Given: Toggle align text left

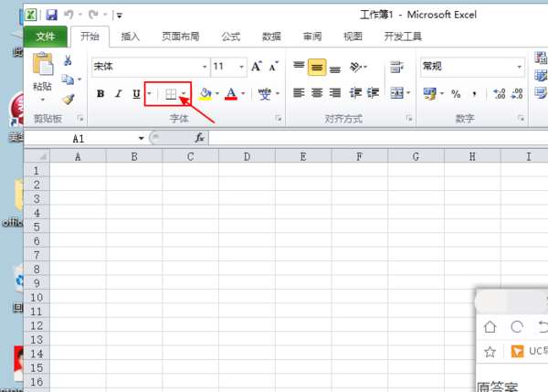Looking at the screenshot, I should (299, 93).
